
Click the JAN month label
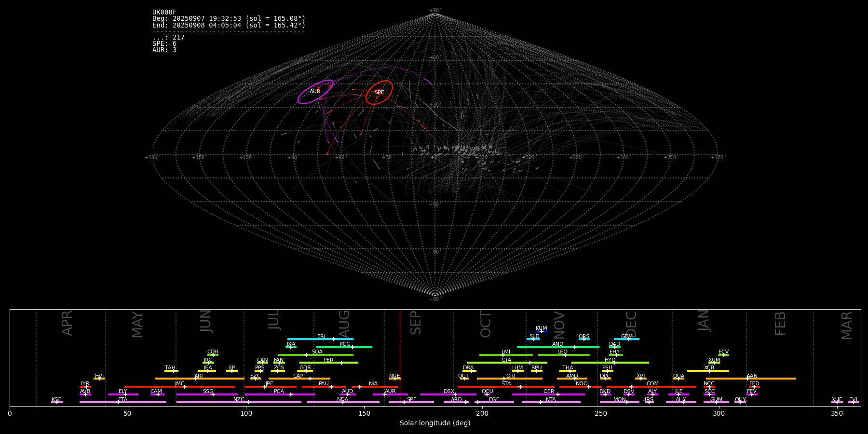click(704, 321)
